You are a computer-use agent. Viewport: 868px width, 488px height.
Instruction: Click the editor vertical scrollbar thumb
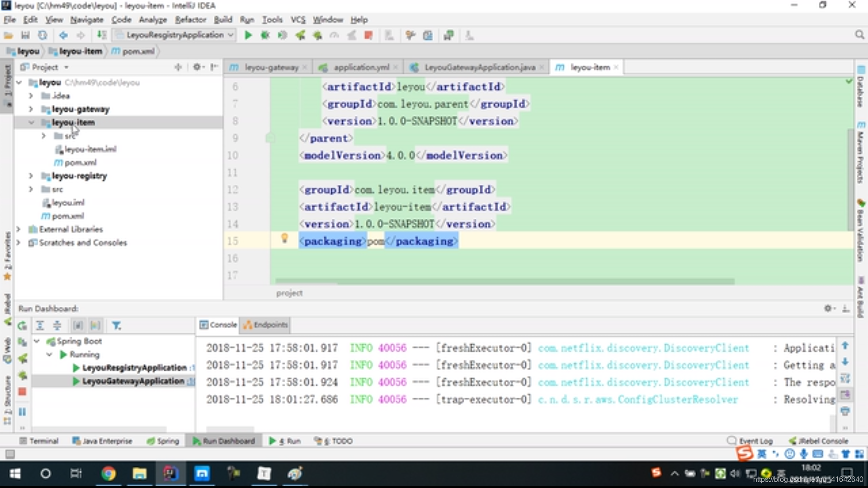850,179
